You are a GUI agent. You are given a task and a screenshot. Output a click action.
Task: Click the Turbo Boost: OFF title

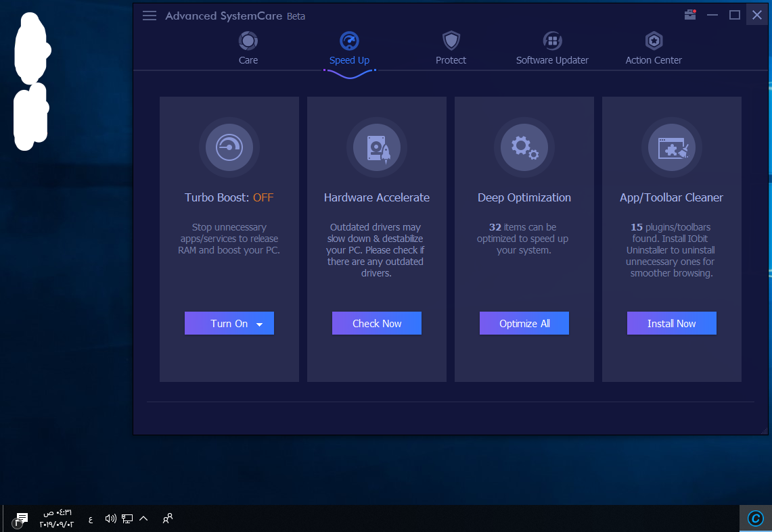click(x=229, y=197)
